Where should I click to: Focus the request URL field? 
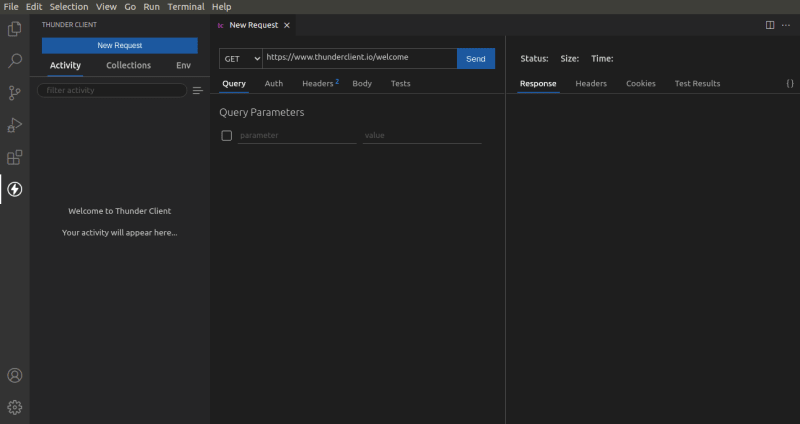coord(360,58)
